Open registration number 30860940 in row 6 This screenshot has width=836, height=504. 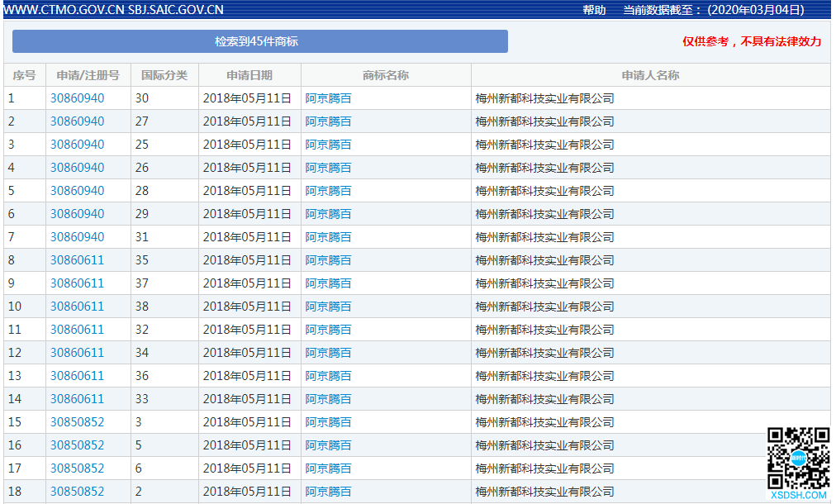(x=78, y=214)
